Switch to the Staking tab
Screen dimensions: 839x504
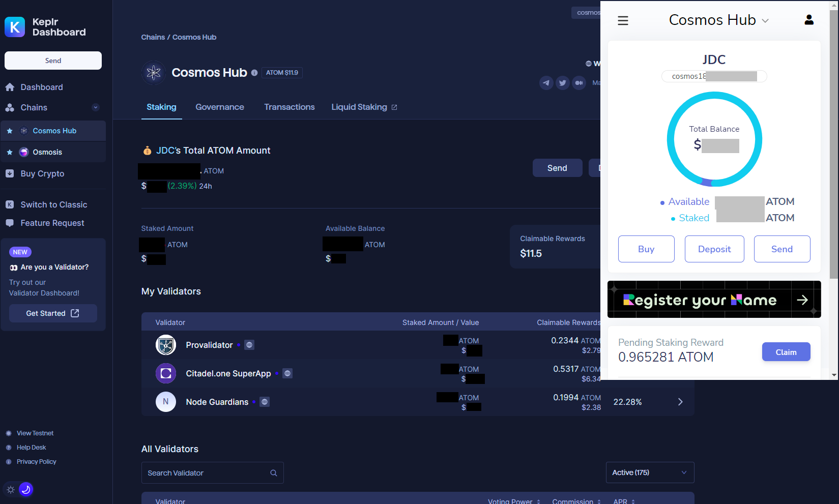click(161, 107)
